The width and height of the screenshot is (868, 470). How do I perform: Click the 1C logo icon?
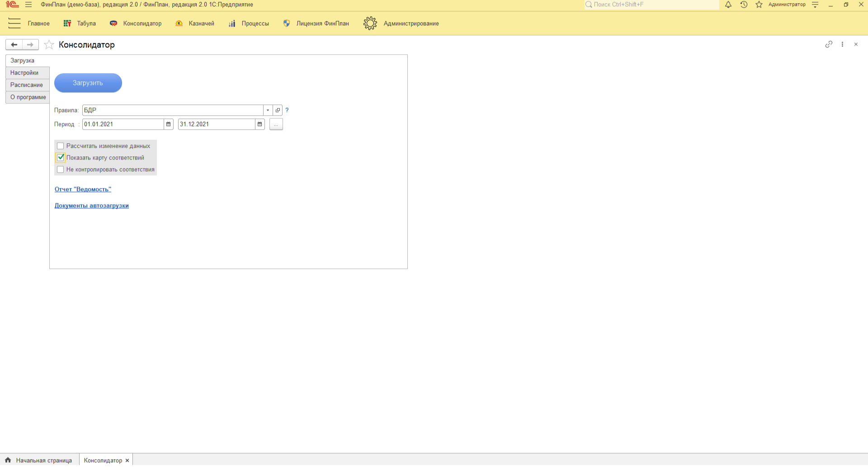[12, 5]
